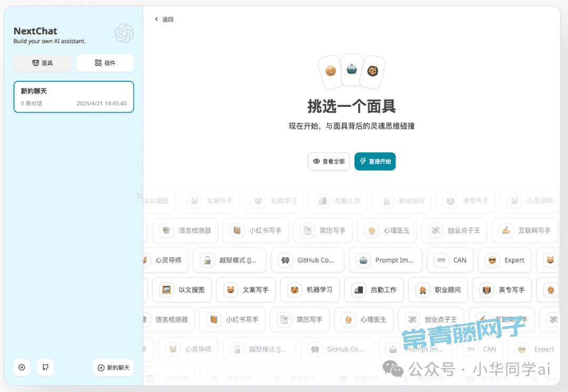
Task: Select faded 英专写手 mask above 创业点子王
Action: coord(466,200)
